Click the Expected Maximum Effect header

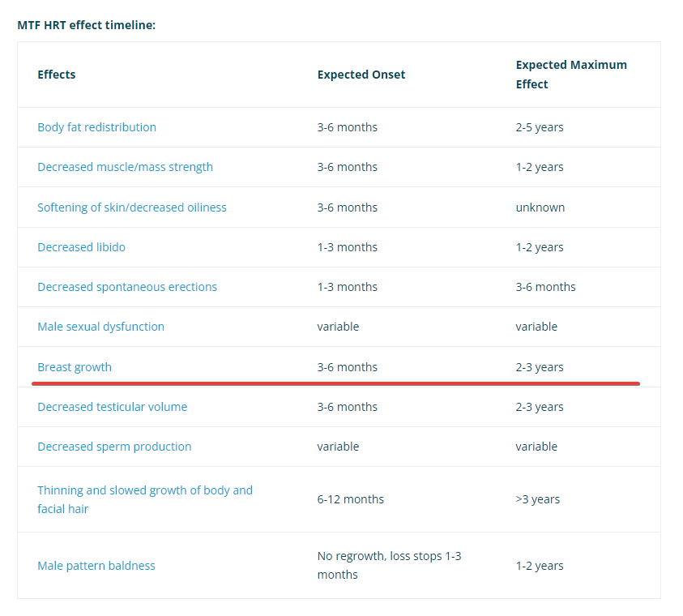point(571,75)
